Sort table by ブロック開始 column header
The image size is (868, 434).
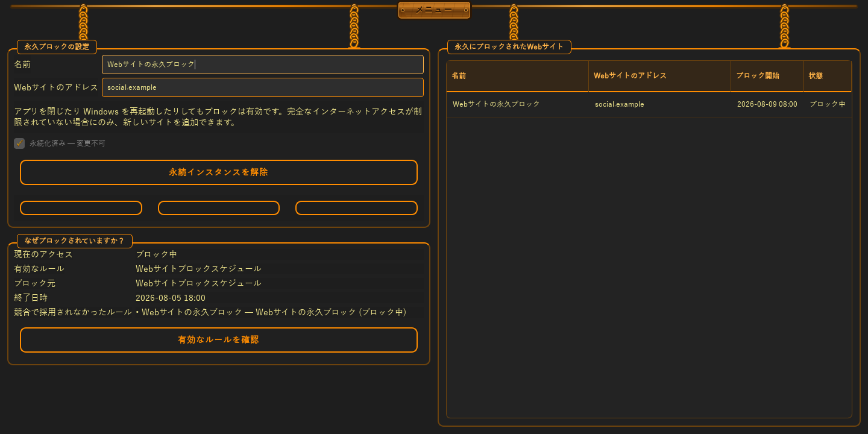(x=767, y=76)
